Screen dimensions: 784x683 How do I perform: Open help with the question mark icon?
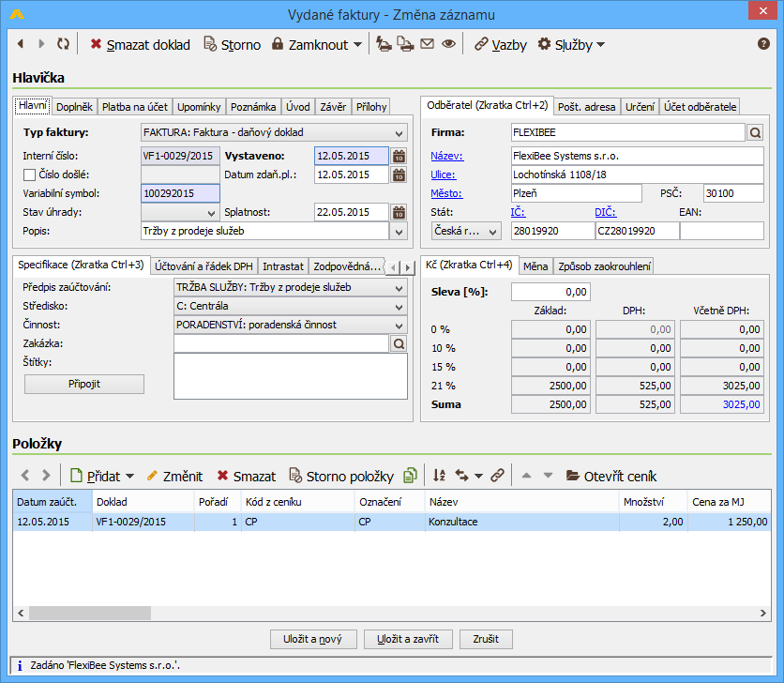pyautogui.click(x=763, y=44)
